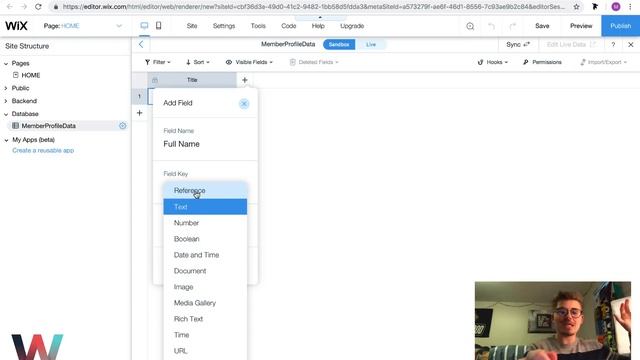Image resolution: width=640 pixels, height=360 pixels.
Task: Open collection Permissions
Action: pyautogui.click(x=542, y=62)
